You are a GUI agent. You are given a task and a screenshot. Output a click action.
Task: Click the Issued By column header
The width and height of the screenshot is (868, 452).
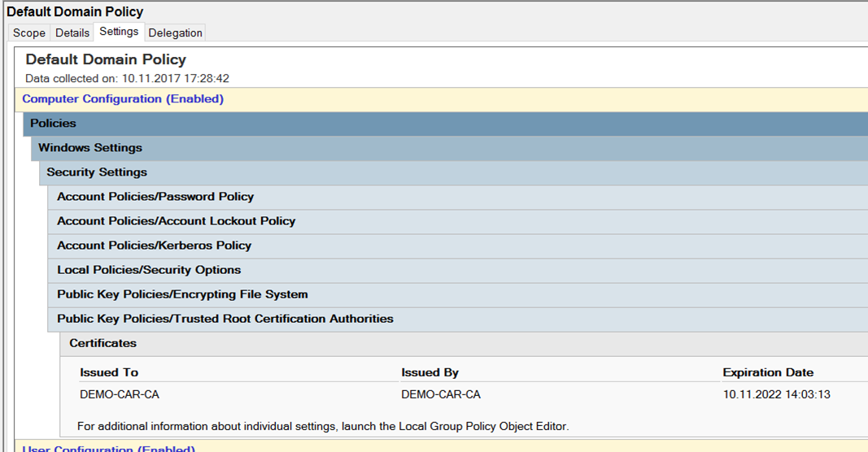pos(430,372)
